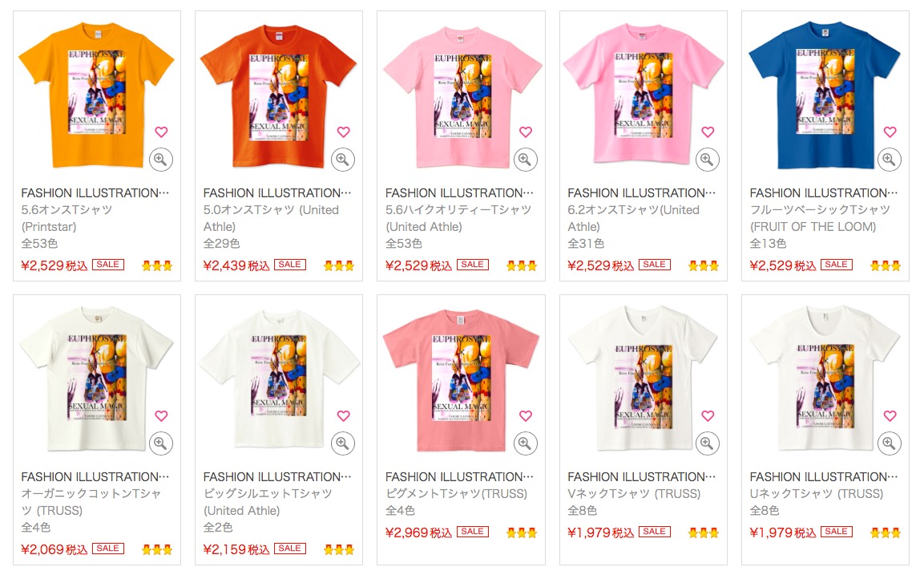Add blue フルーツベーシック shirt to favorites
This screenshot has width=924, height=575.
click(890, 132)
